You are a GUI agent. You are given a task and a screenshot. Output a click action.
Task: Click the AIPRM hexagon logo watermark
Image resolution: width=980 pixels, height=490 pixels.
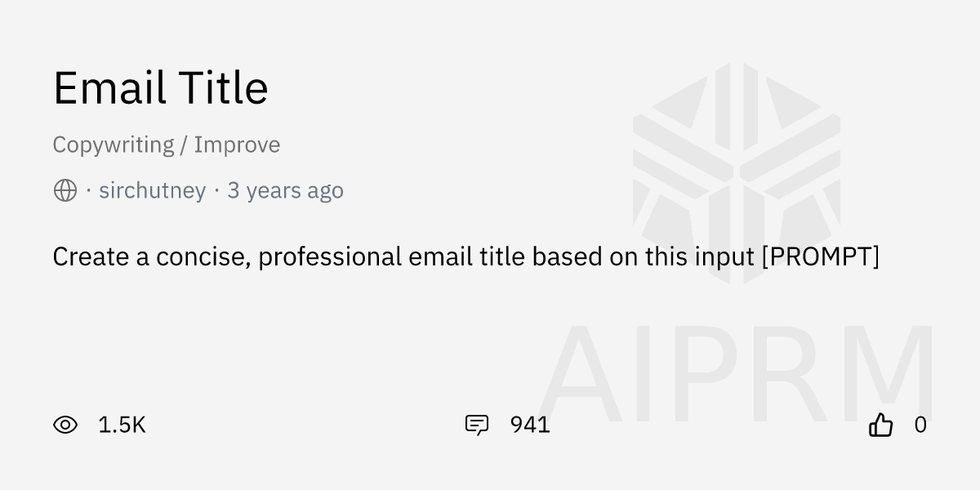736,173
